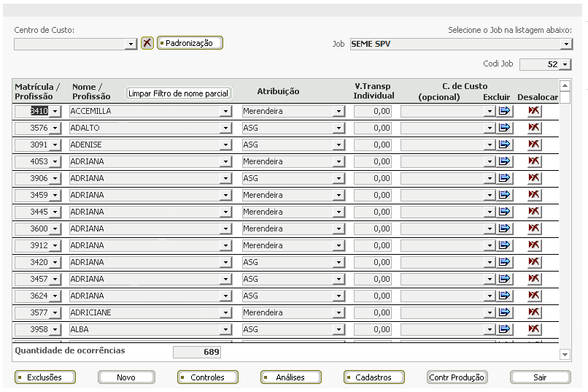Click Desalocar icon for ADALTO row

point(534,128)
